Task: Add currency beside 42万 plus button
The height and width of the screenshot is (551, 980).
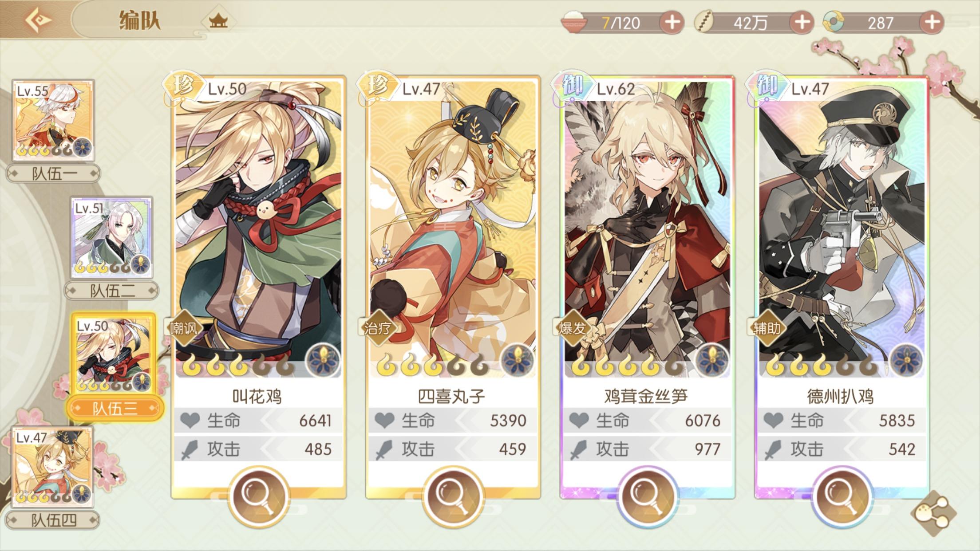Action: 801,22
